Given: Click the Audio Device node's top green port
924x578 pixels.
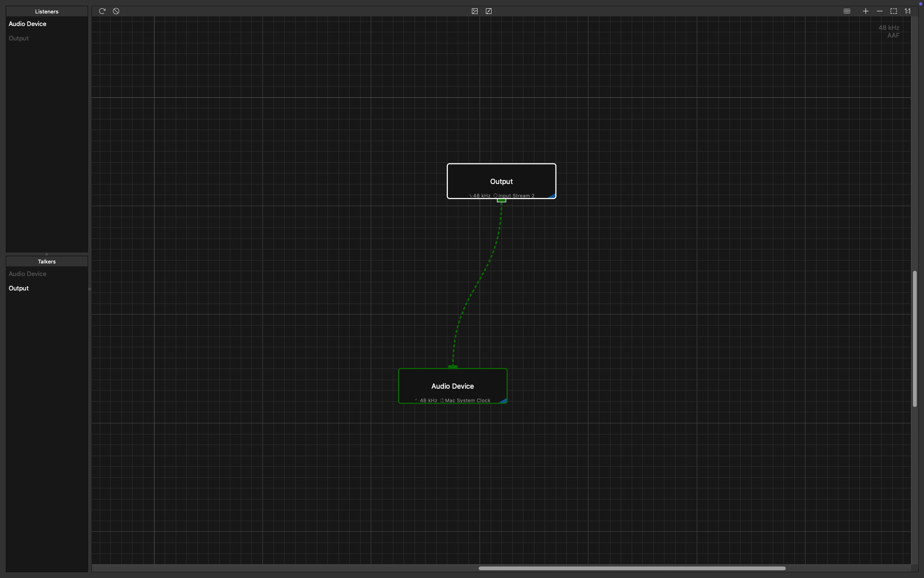Looking at the screenshot, I should click(453, 367).
